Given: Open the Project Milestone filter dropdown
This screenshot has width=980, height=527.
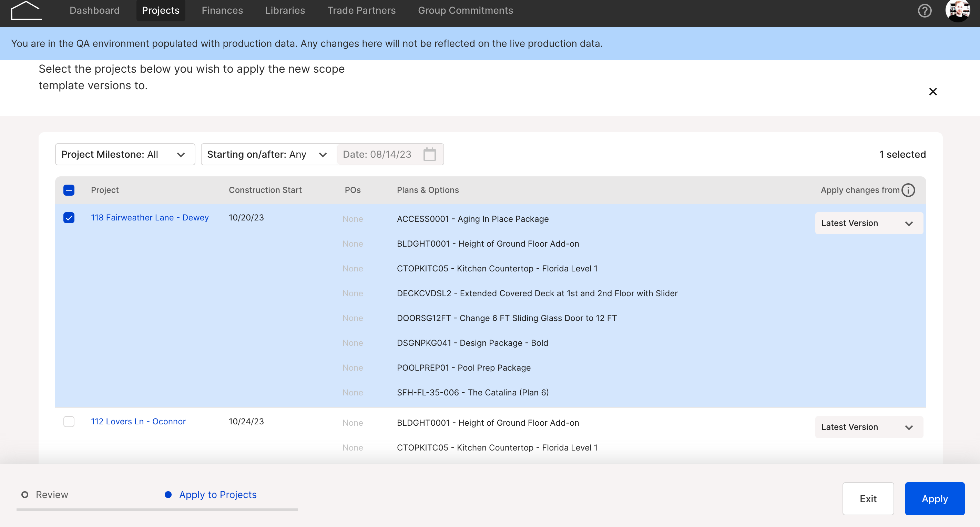Looking at the screenshot, I should (x=125, y=154).
